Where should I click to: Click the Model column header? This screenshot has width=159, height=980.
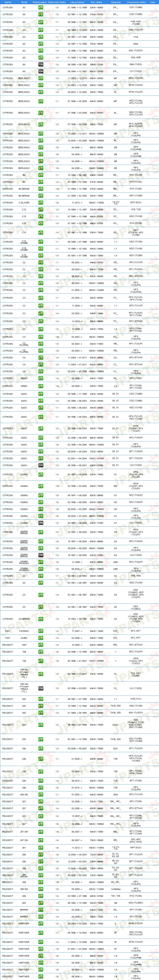(x=24, y=2)
